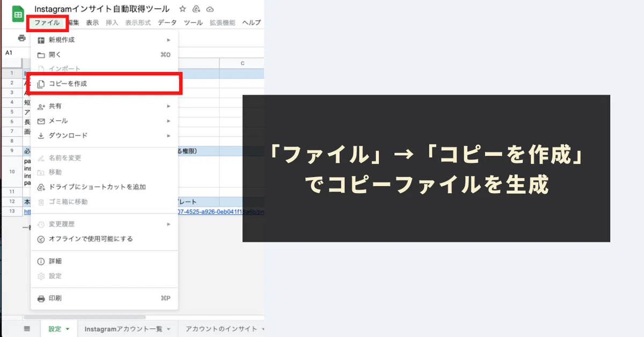The image size is (644, 337).
Task: Open the データ menu
Action: (167, 23)
